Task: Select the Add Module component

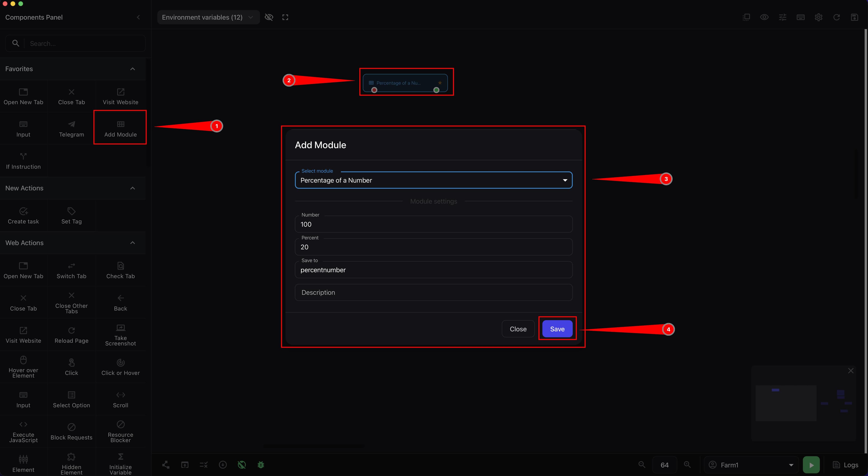Action: coord(120,128)
